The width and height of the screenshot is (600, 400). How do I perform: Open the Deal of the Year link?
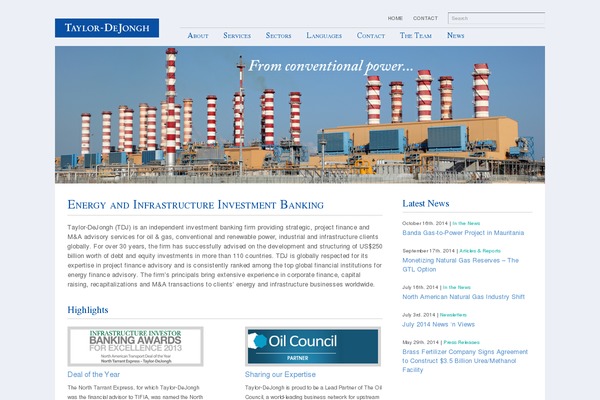pyautogui.click(x=94, y=374)
